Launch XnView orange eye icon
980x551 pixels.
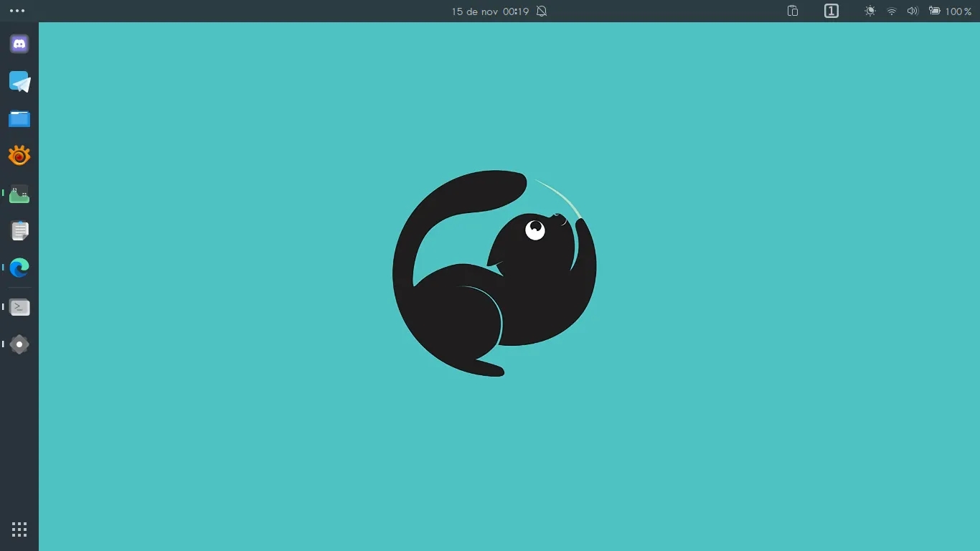pos(19,156)
